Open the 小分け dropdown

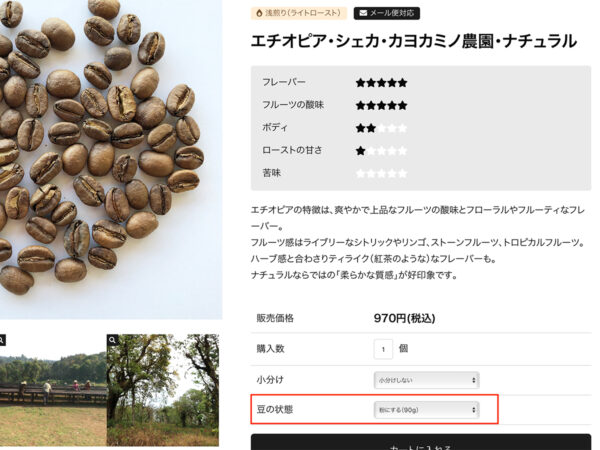click(x=426, y=380)
